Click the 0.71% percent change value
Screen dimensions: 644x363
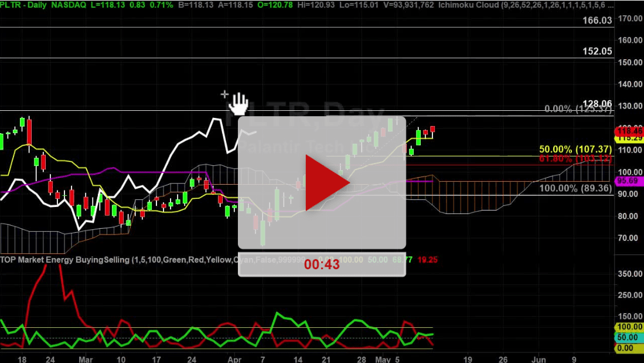[161, 5]
